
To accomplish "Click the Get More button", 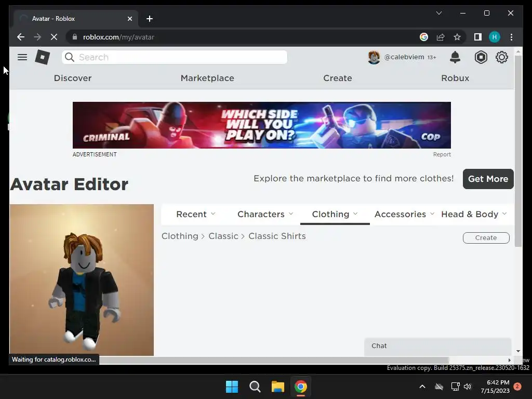I will click(488, 179).
